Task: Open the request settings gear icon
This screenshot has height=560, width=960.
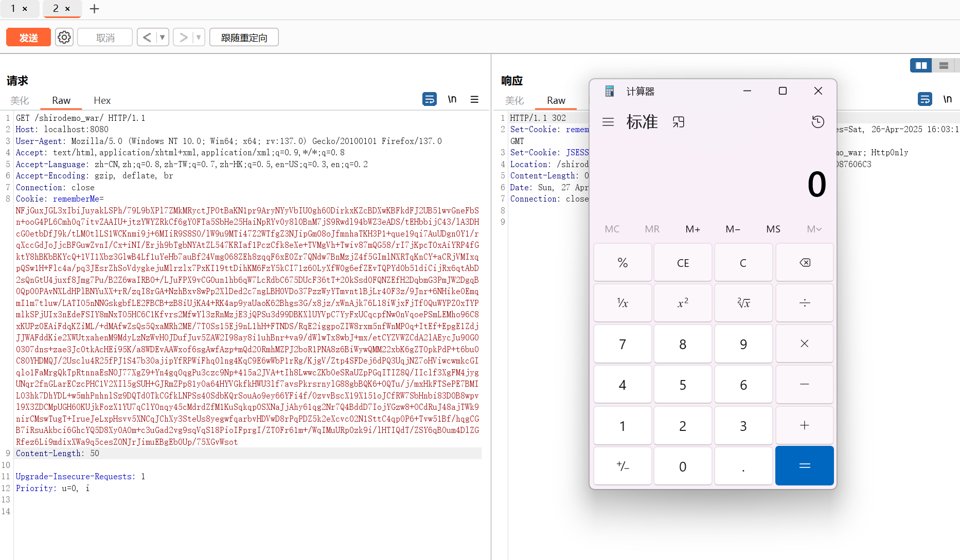Action: (64, 38)
